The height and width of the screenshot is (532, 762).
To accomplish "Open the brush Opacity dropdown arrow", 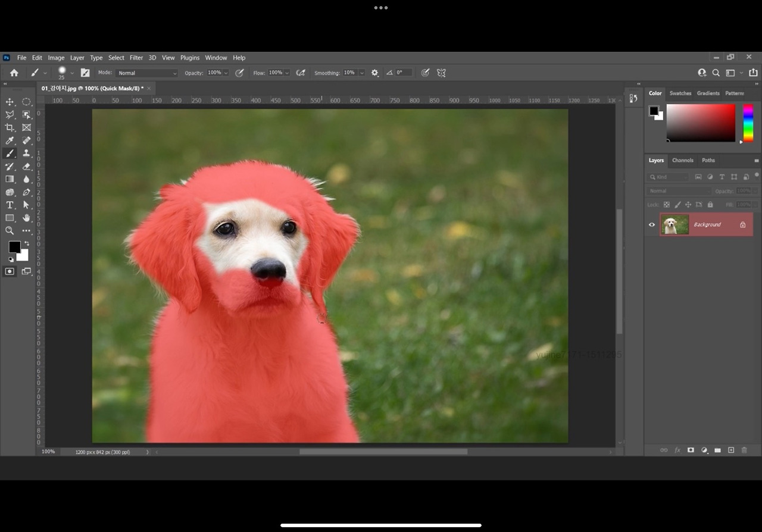I will [226, 73].
